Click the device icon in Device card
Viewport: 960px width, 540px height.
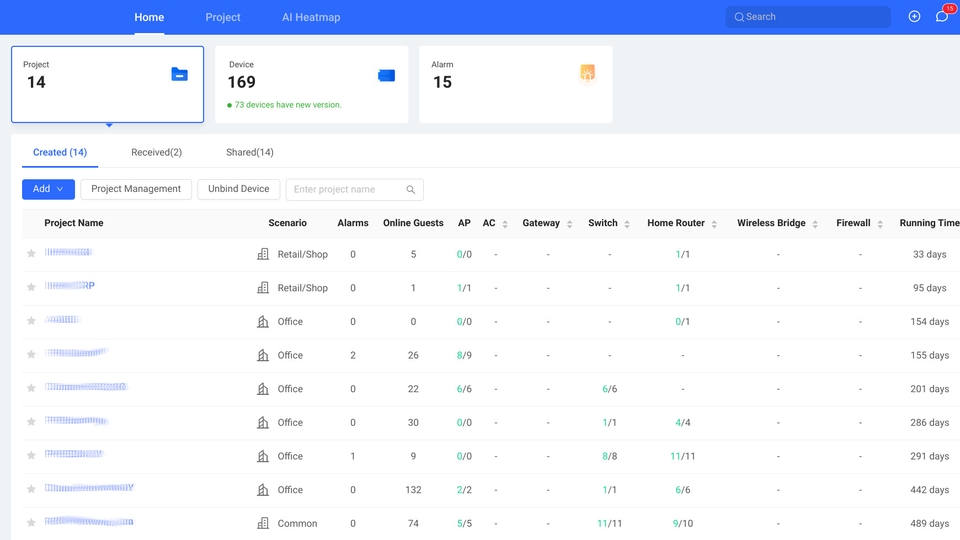point(386,75)
